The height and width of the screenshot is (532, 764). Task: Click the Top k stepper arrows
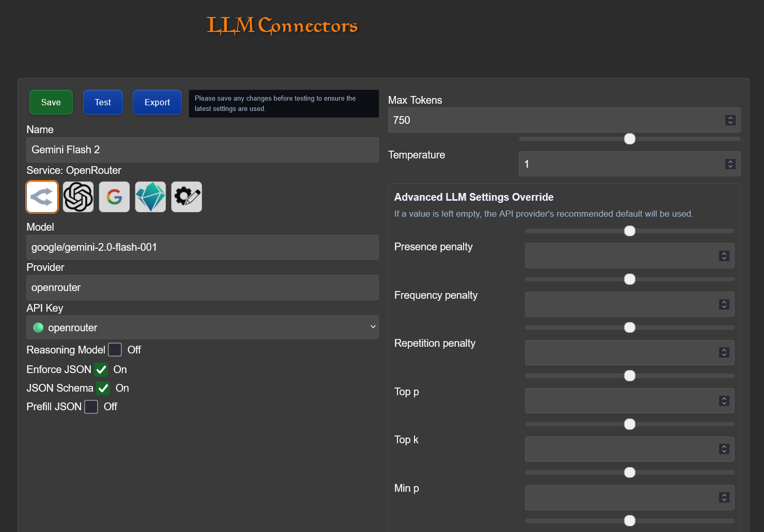click(724, 449)
